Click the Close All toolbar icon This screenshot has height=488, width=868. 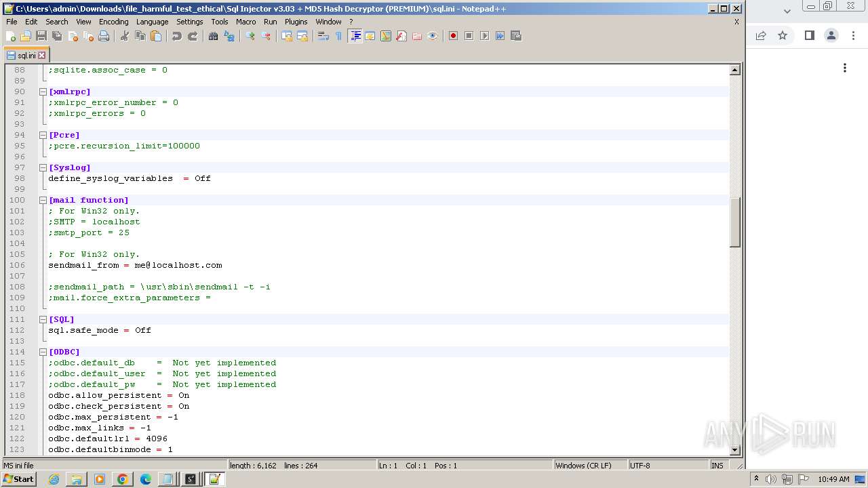click(88, 36)
